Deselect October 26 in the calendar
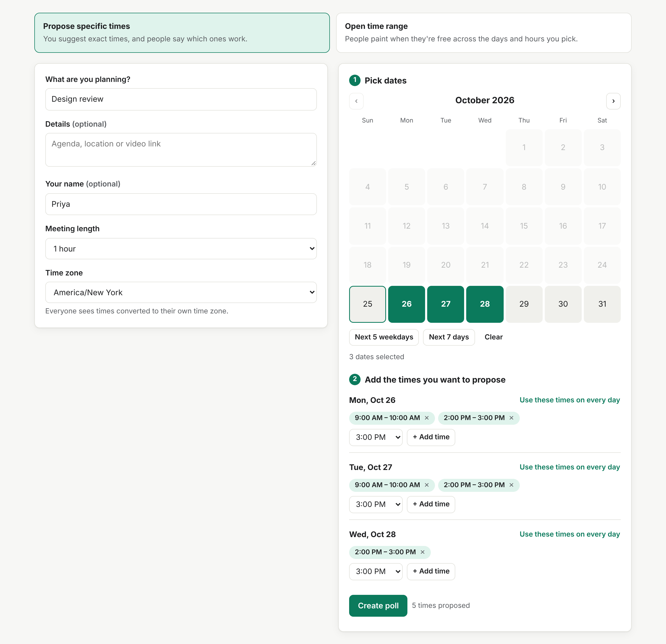This screenshot has width=666, height=644. (x=406, y=304)
